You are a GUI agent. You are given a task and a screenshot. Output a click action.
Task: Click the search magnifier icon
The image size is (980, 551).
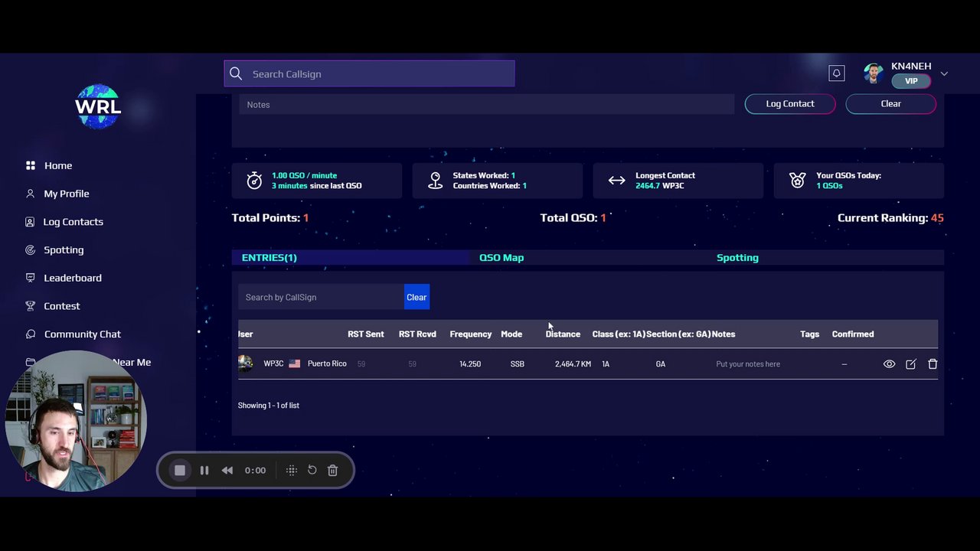(x=236, y=73)
